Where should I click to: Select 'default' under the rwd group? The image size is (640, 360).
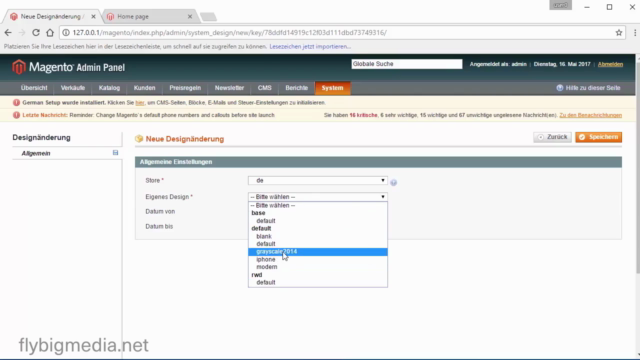click(318, 282)
